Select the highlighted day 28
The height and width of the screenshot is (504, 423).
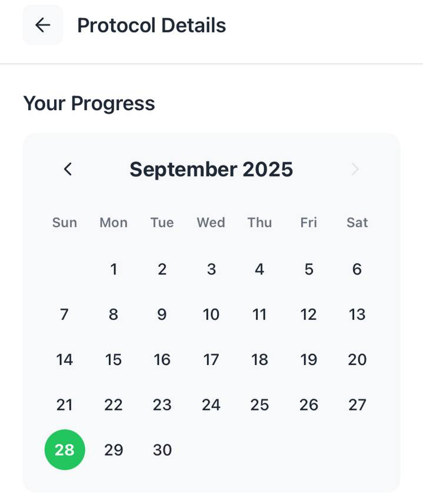tap(65, 450)
